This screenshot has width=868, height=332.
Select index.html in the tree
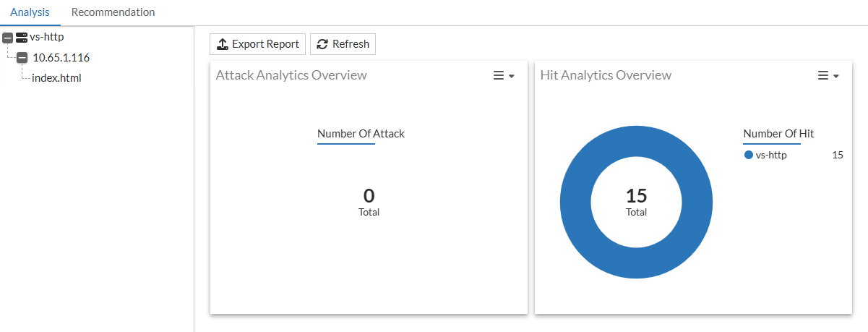pos(56,78)
